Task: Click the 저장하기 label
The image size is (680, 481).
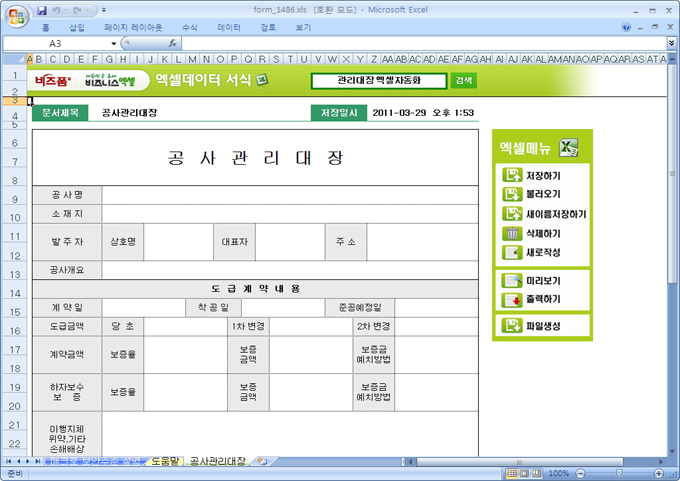Action: [543, 176]
